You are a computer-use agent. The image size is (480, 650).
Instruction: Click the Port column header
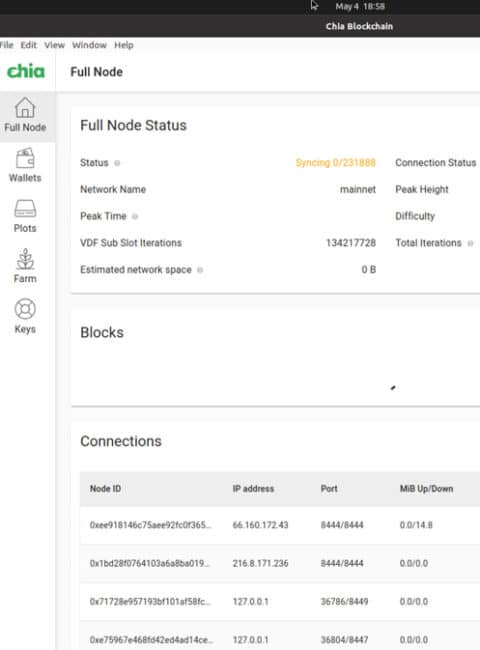329,489
